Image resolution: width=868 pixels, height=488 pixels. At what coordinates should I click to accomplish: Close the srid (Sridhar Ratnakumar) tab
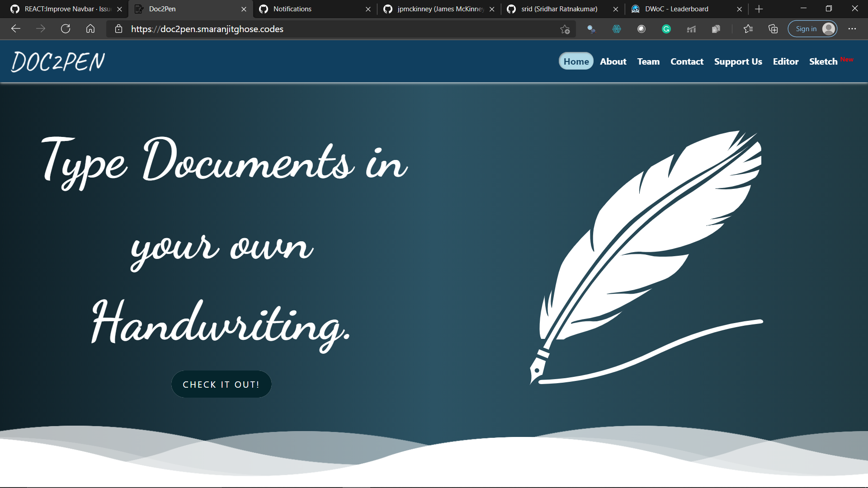pyautogui.click(x=615, y=9)
